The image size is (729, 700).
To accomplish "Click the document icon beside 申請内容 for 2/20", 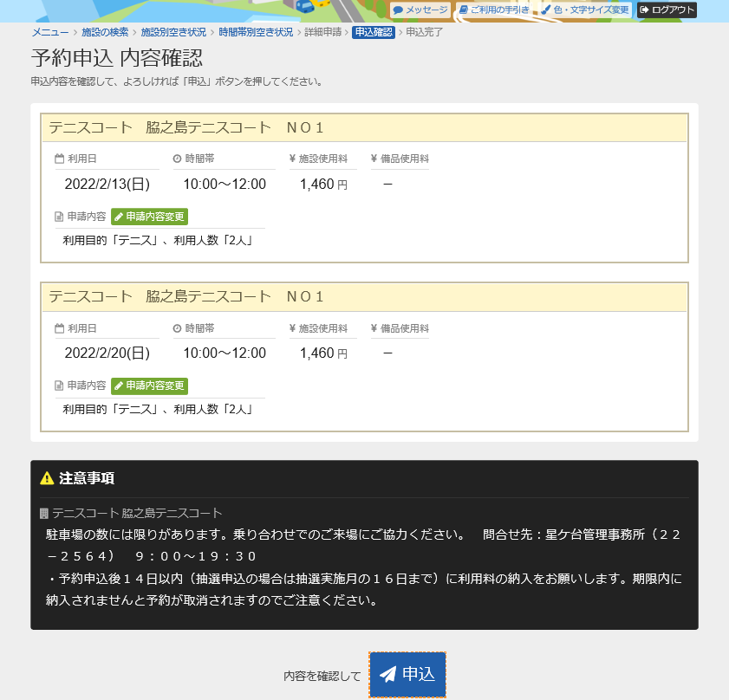I will pos(59,386).
